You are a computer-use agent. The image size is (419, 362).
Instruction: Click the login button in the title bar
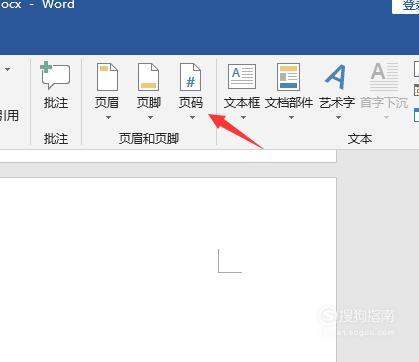[x=406, y=7]
